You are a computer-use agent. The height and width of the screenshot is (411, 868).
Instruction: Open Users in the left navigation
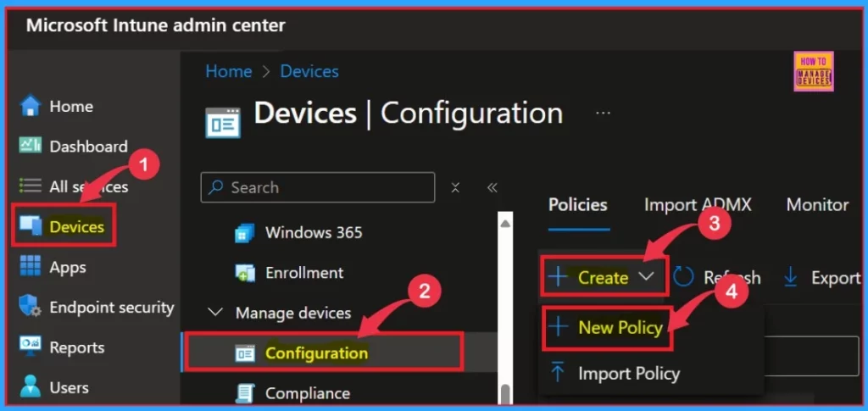click(69, 388)
